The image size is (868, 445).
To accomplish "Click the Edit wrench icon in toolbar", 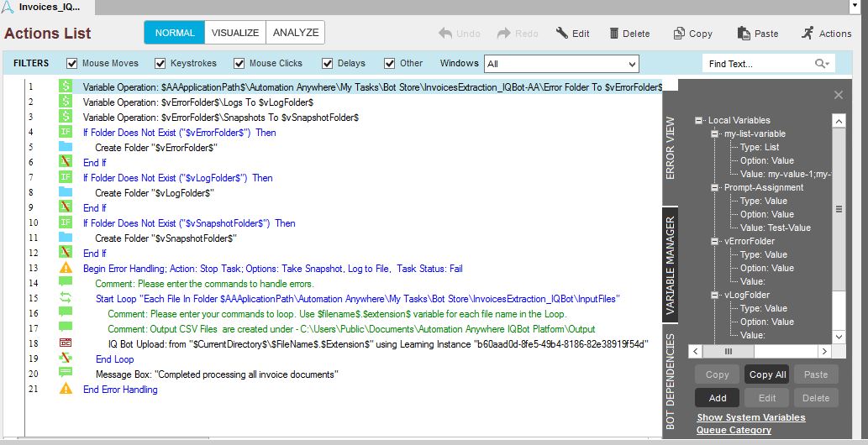I will pos(562,34).
